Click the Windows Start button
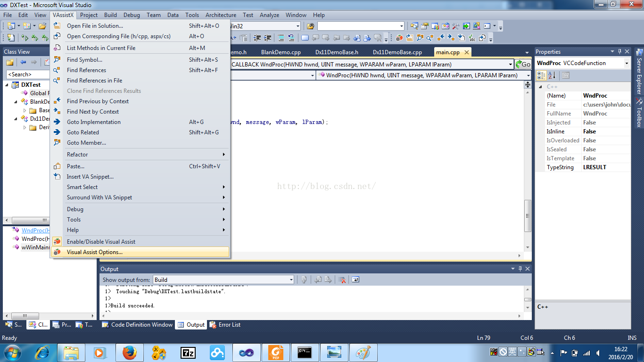Screen dimensions: 644x362 [11, 352]
